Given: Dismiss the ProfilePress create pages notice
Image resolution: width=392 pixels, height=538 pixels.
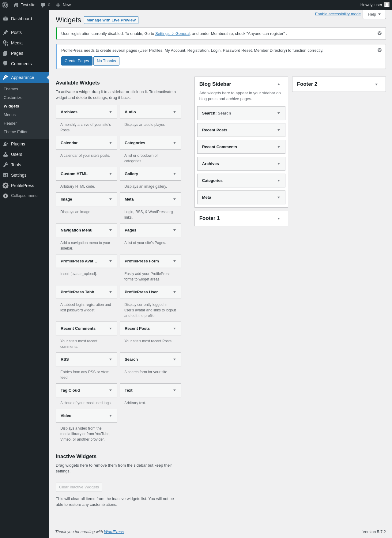Looking at the screenshot, I should [x=379, y=50].
